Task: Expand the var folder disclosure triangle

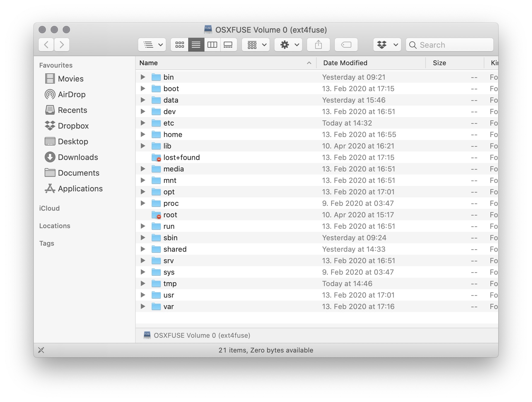Action: click(143, 306)
